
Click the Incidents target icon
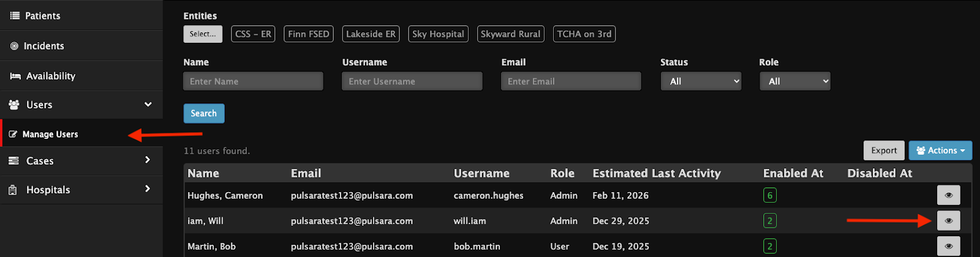coord(14,46)
